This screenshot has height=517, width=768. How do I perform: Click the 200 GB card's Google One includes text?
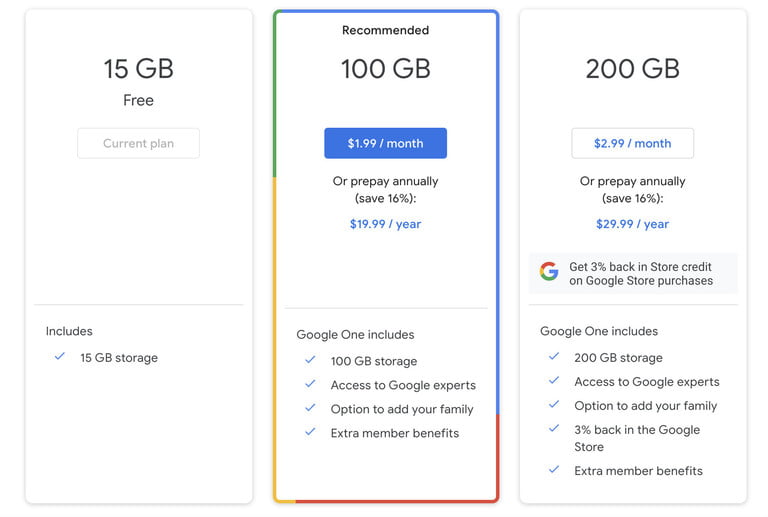point(599,331)
